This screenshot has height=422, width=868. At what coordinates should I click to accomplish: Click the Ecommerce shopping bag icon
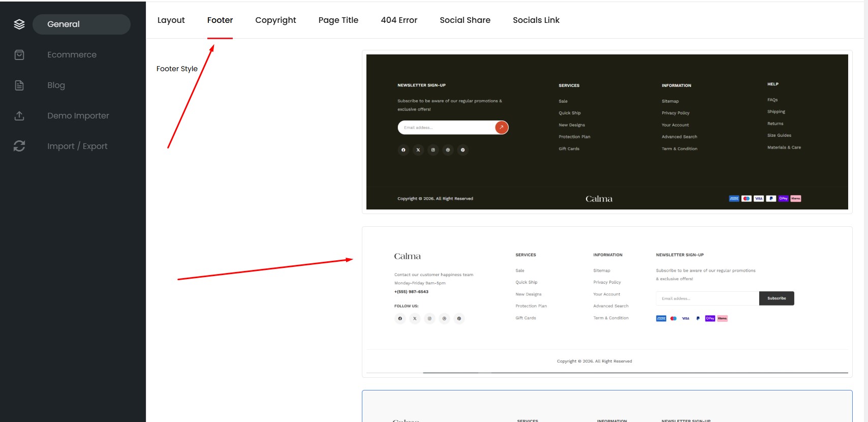coord(19,55)
